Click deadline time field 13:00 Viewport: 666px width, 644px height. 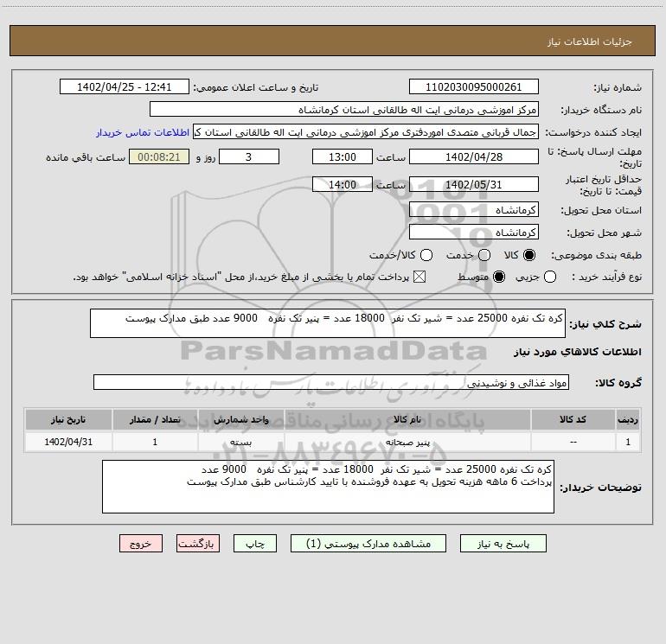tap(343, 157)
